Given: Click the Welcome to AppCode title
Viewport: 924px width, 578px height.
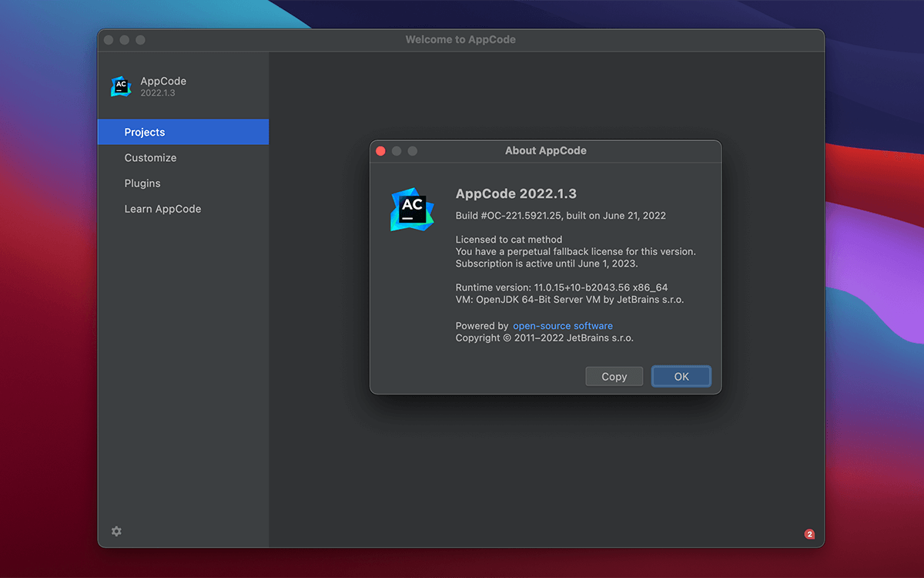Looking at the screenshot, I should pos(460,39).
